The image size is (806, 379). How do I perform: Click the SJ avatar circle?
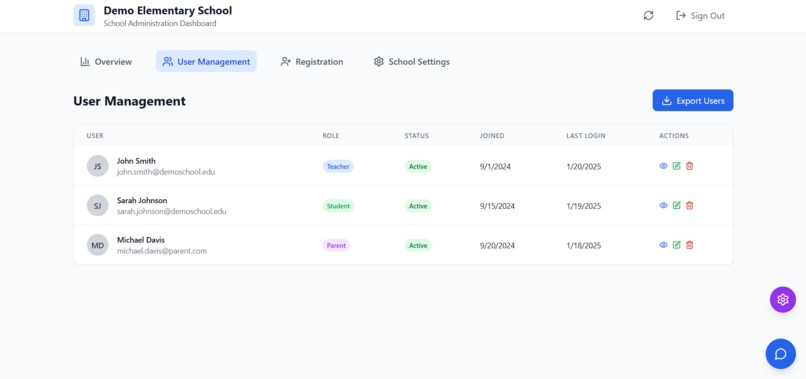(x=98, y=206)
